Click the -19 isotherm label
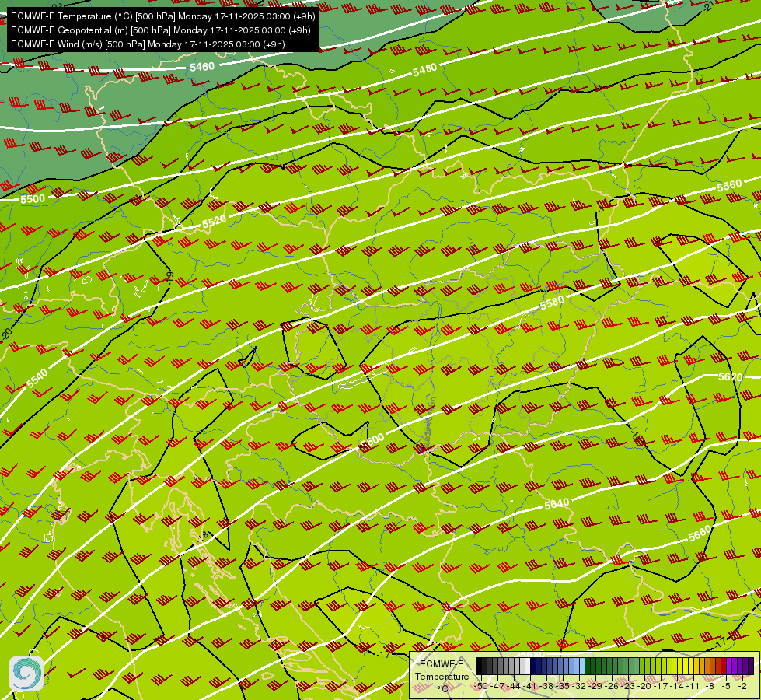The image size is (761, 700). pos(169,278)
